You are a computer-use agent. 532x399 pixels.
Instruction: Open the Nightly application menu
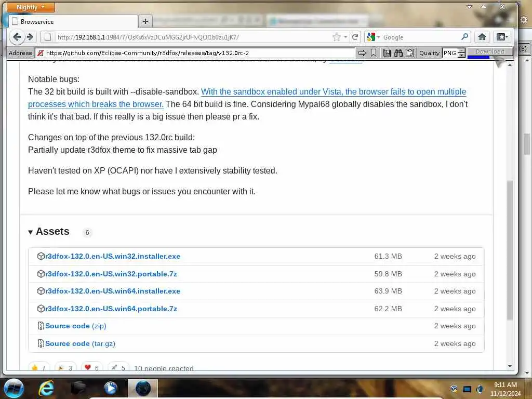click(x=31, y=7)
